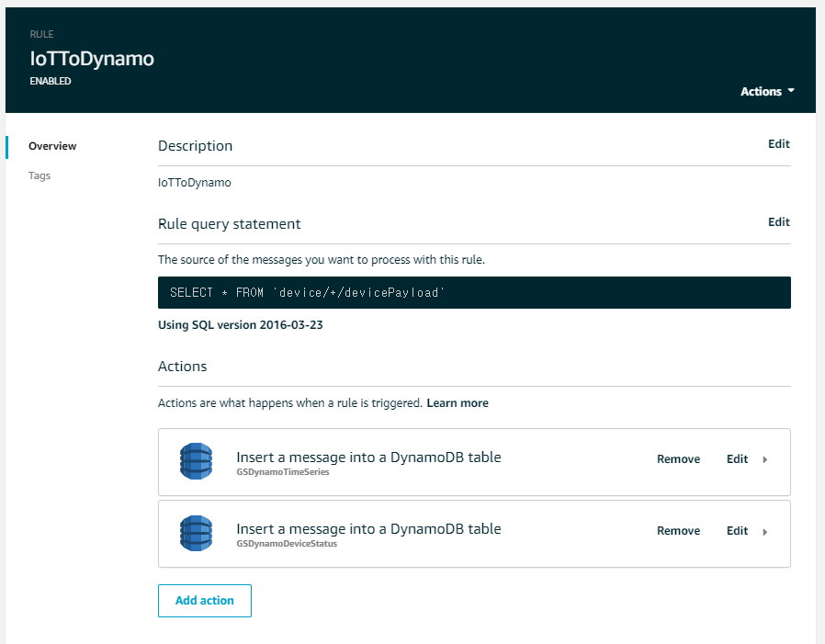Click the SQL SELECT statement box
This screenshot has width=825, height=644.
pyautogui.click(x=474, y=292)
